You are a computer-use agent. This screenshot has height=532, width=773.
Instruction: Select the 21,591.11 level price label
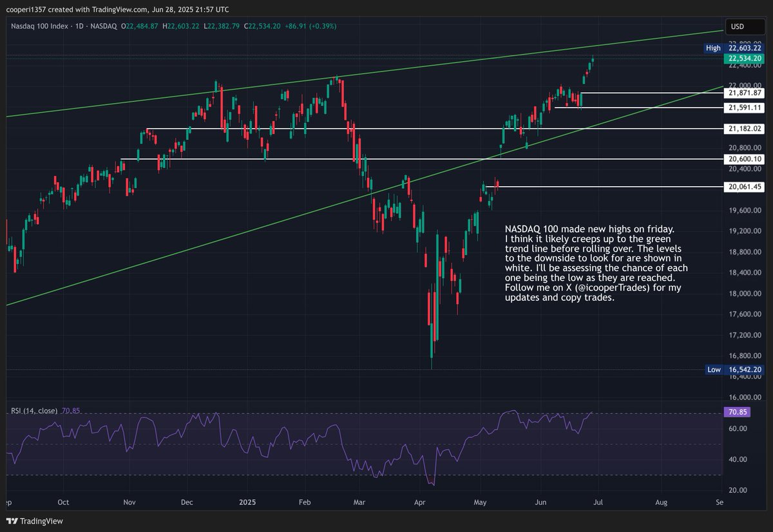click(745, 108)
